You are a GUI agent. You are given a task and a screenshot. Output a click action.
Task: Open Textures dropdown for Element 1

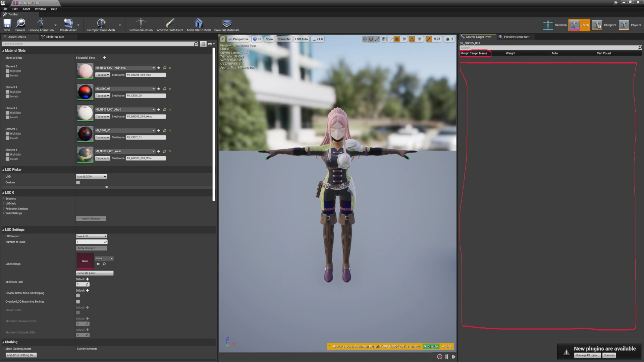point(103,96)
